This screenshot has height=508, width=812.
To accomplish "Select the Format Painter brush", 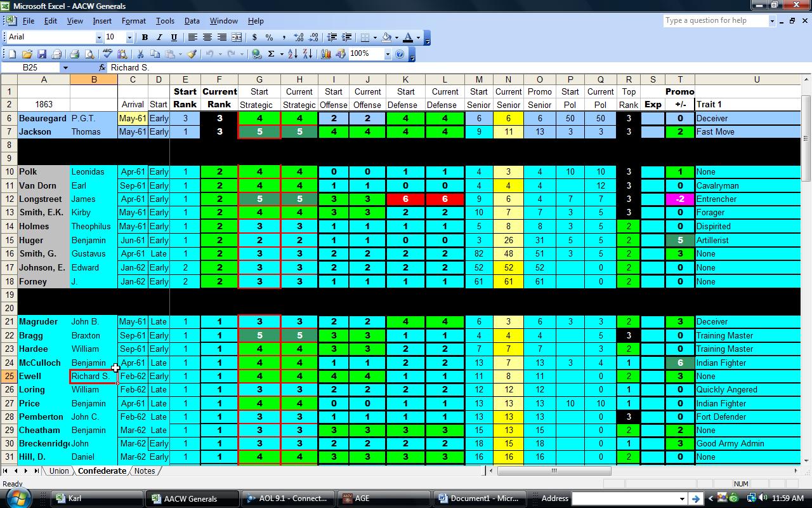I will pos(192,55).
